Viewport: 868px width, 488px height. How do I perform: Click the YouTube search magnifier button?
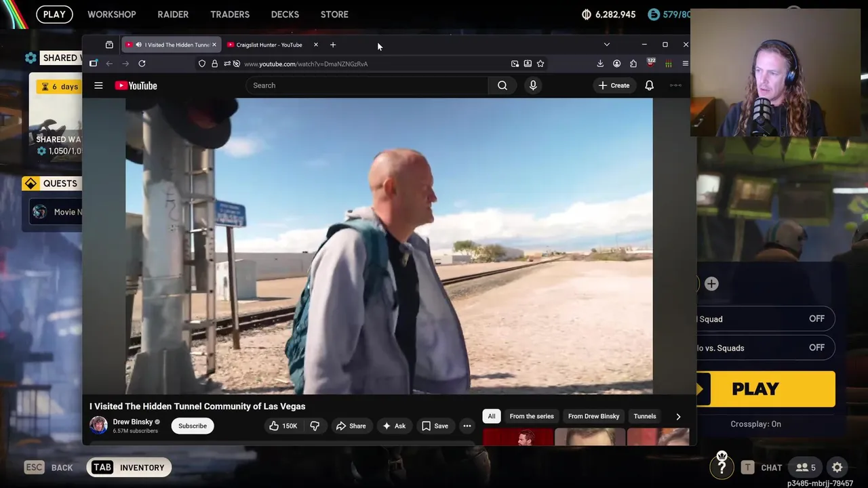pyautogui.click(x=502, y=85)
